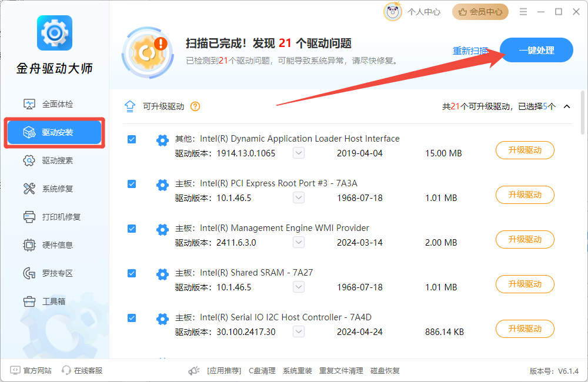Uncheck the PCI Express Root Port #3 checkbox
Image resolution: width=588 pixels, height=382 pixels.
(132, 184)
